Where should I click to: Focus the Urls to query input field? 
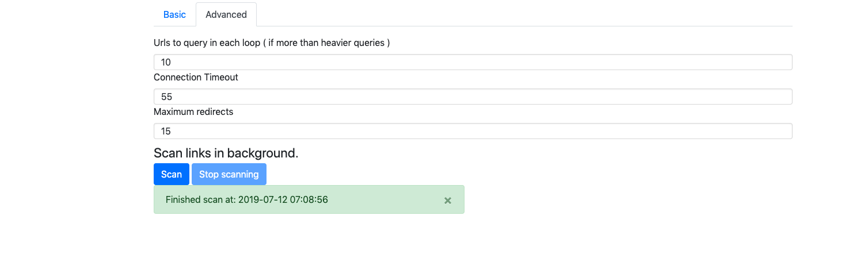click(x=473, y=62)
